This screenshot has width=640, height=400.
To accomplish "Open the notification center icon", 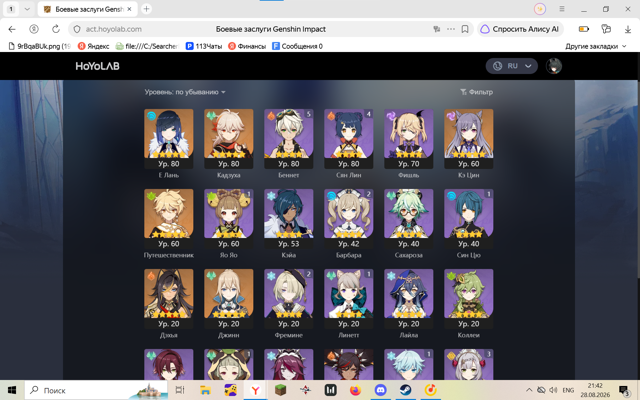I will click(x=624, y=391).
